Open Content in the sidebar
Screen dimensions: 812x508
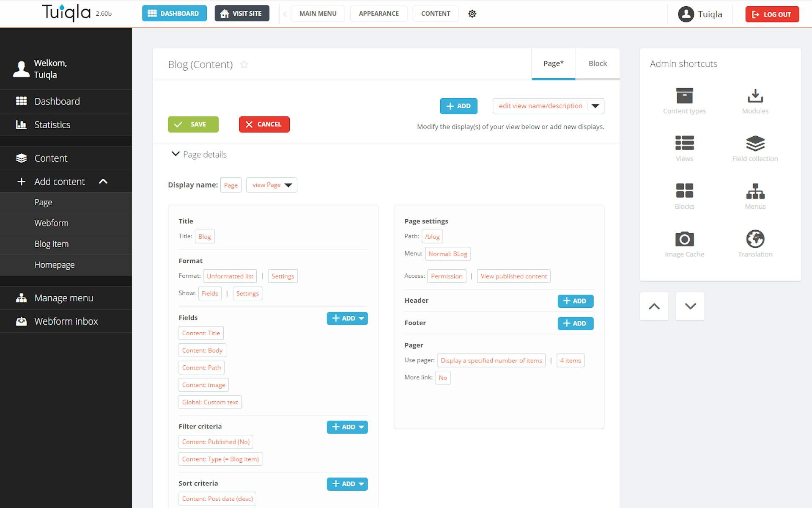coord(66,158)
